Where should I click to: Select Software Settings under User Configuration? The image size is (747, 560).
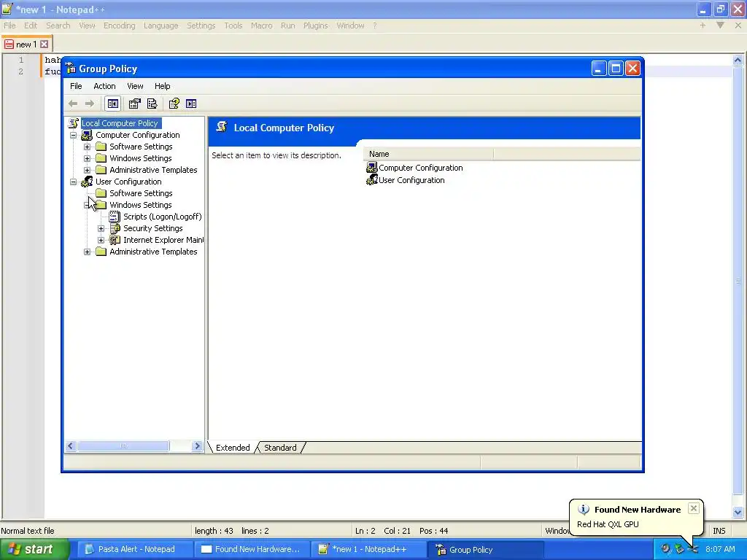141,193
